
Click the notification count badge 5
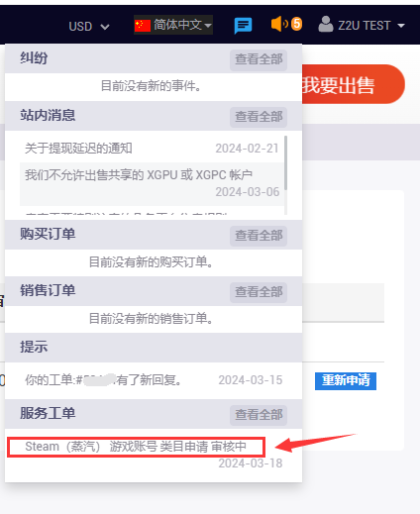point(296,24)
